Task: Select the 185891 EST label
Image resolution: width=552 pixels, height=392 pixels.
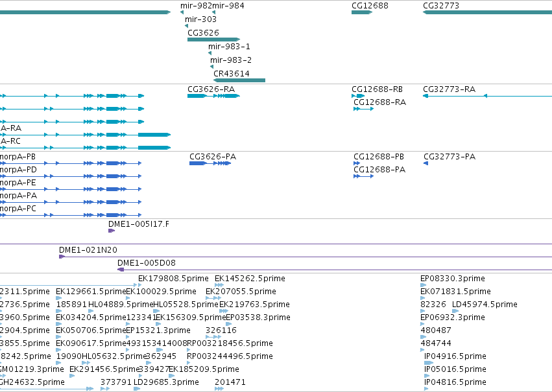Action: pos(71,305)
